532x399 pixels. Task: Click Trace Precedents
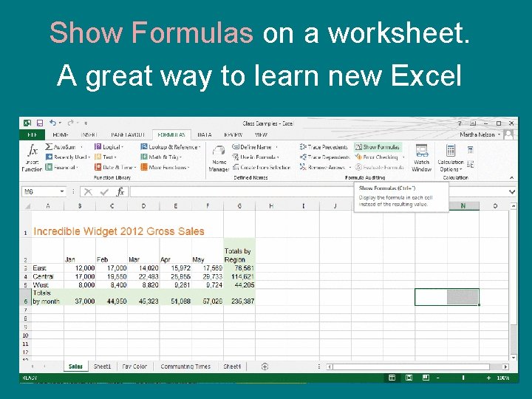tap(324, 147)
